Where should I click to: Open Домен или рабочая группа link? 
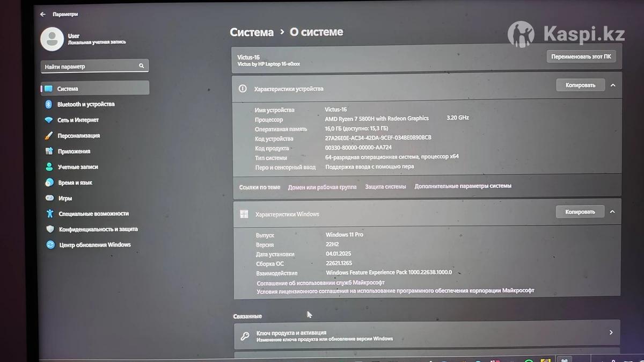[322, 187]
